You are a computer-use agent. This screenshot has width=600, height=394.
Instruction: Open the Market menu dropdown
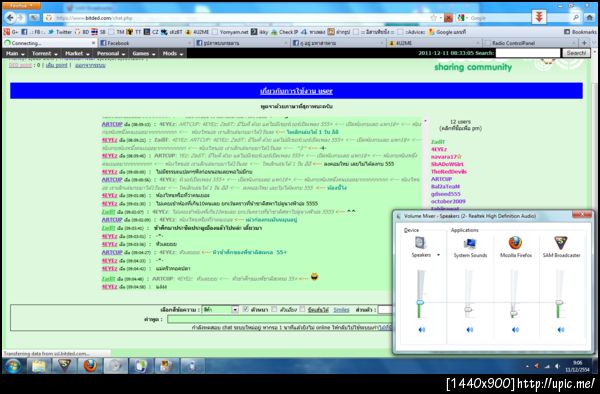pos(77,54)
